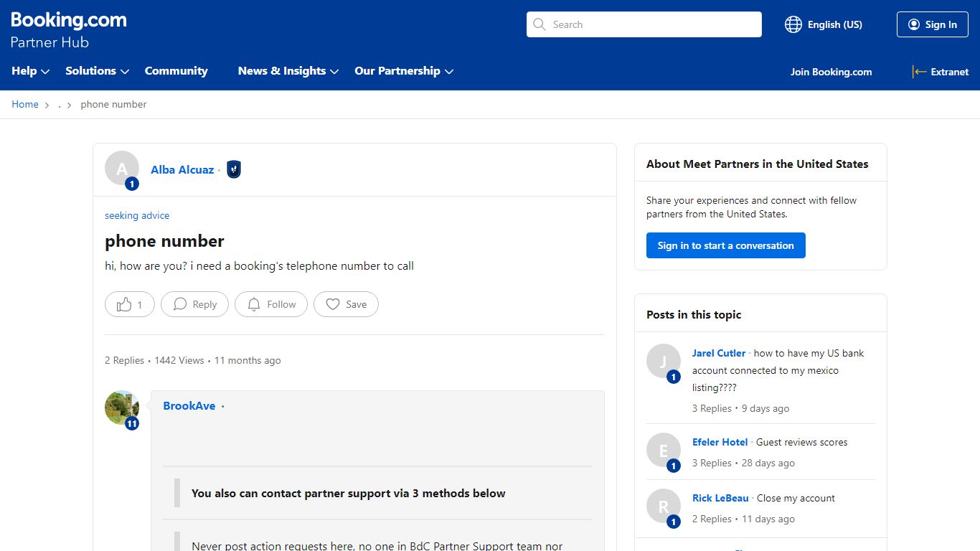Open the Booking.com Partner Hub logo
The height and width of the screenshot is (551, 980).
click(x=69, y=31)
